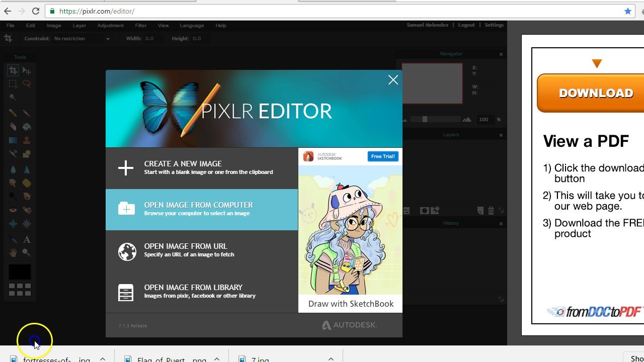
Task: Adjust the Navigator zoom slider
Action: pos(425,119)
